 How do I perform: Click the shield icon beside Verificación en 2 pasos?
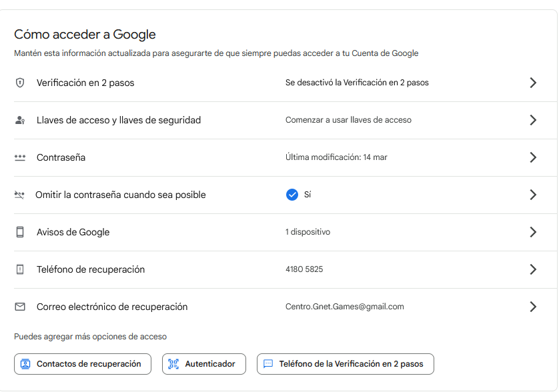pos(20,83)
